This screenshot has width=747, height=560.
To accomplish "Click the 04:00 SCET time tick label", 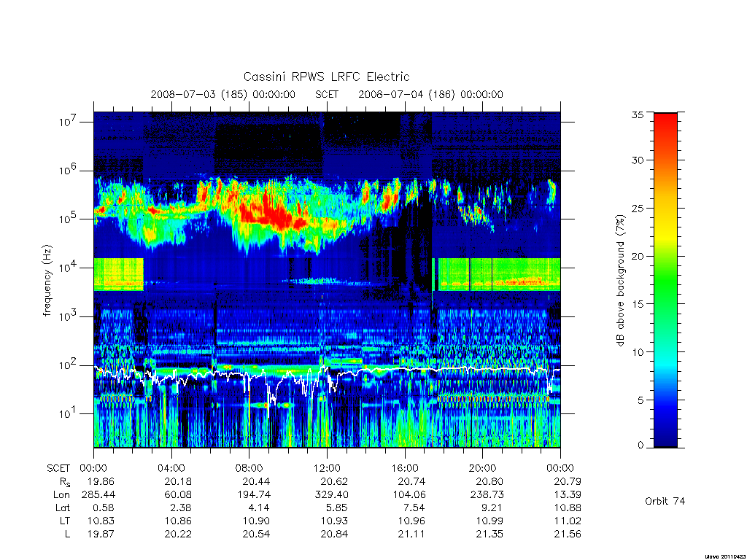I will (x=171, y=468).
